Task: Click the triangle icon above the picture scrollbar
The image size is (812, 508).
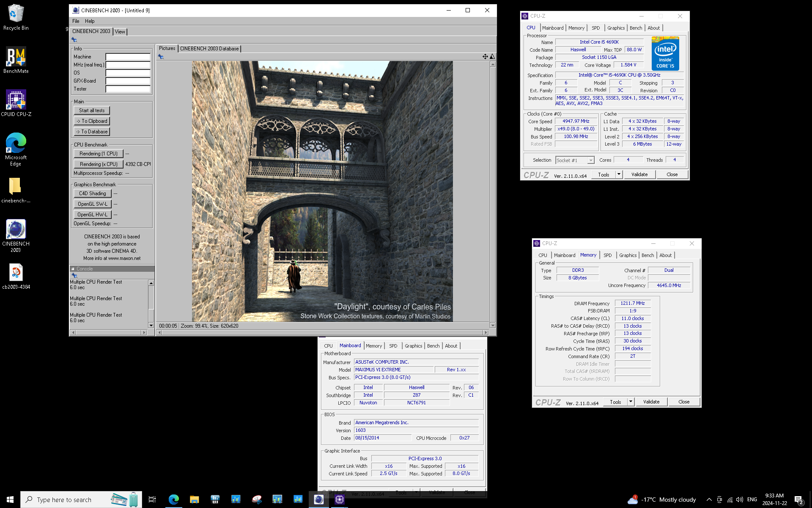Action: pyautogui.click(x=492, y=56)
